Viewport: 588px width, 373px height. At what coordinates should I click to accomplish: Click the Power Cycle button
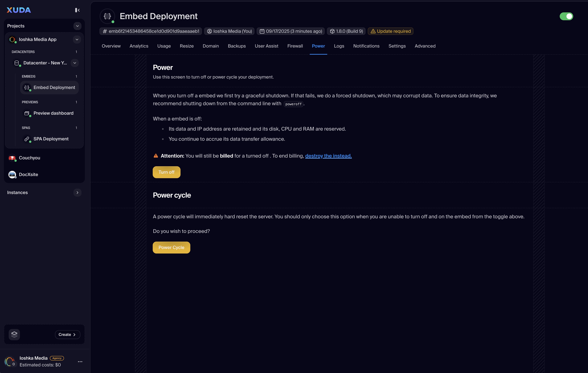click(x=171, y=247)
